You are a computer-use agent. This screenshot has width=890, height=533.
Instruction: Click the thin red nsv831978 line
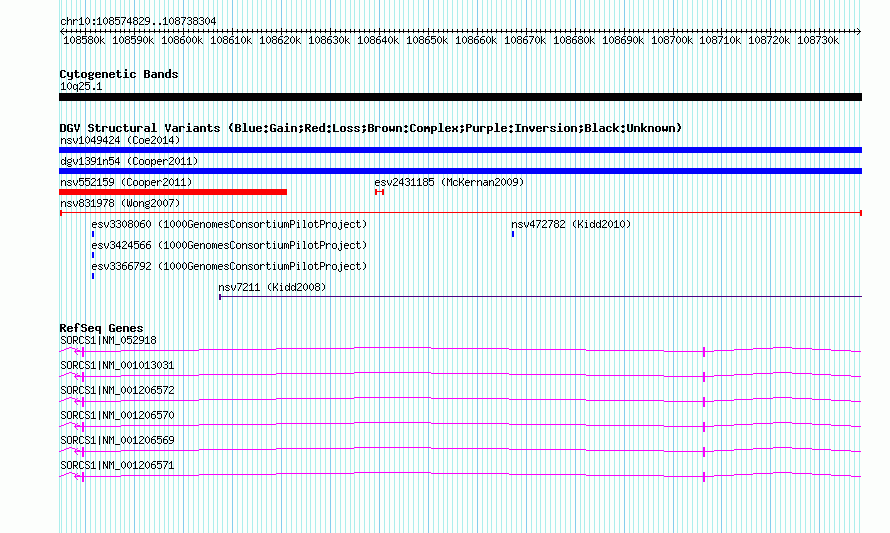460,213
